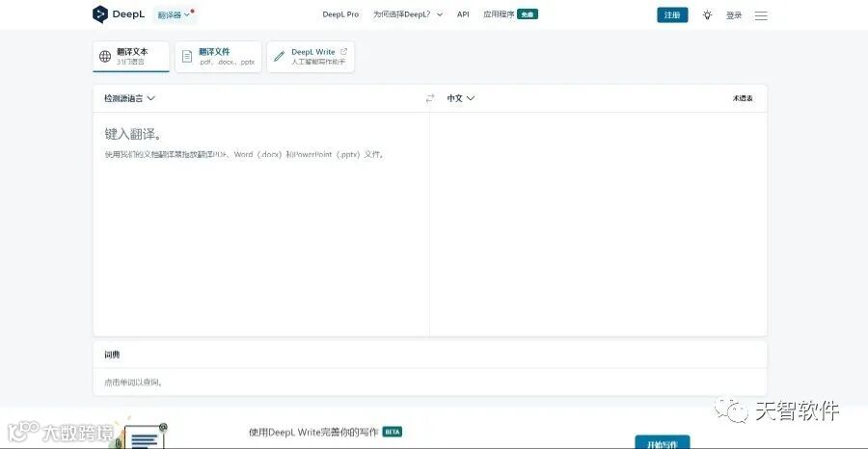Viewport: 868px width, 449px height.
Task: Click the document icon on 翻译文件
Action: (188, 57)
